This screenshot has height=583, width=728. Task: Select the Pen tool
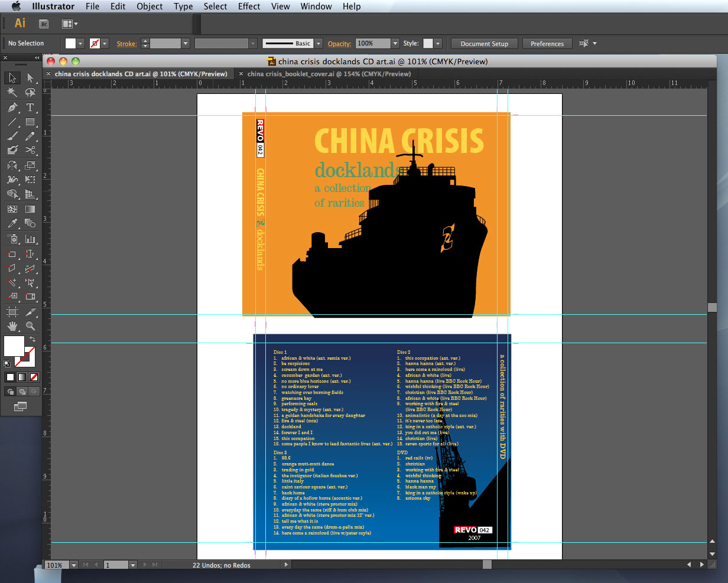[12, 108]
